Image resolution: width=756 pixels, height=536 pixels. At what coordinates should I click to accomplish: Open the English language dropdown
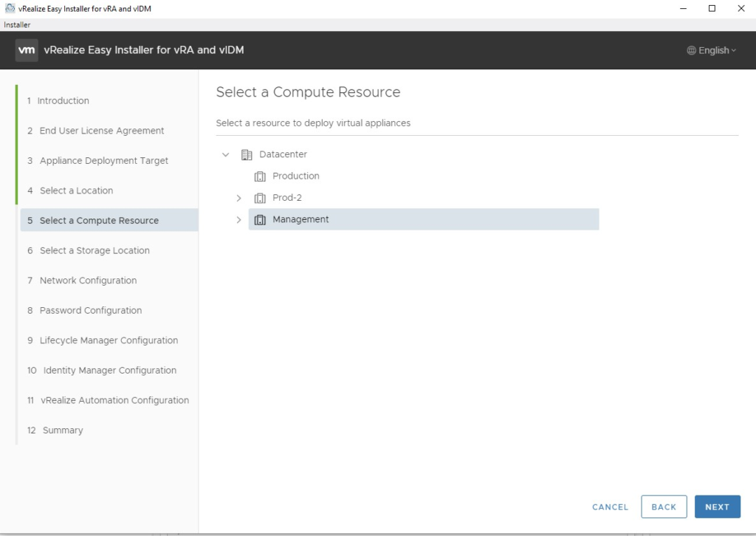click(712, 50)
